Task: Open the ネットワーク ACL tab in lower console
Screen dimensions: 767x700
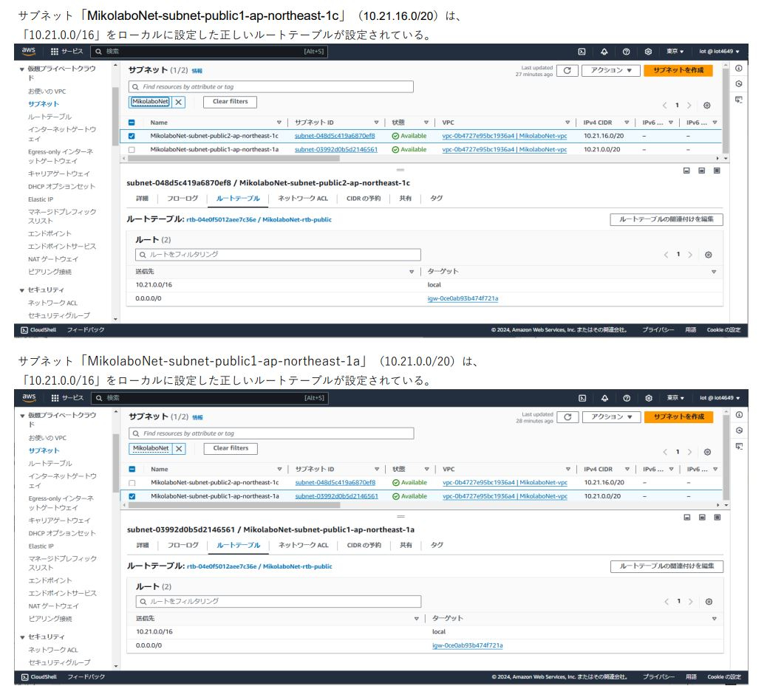Action: 303,545
